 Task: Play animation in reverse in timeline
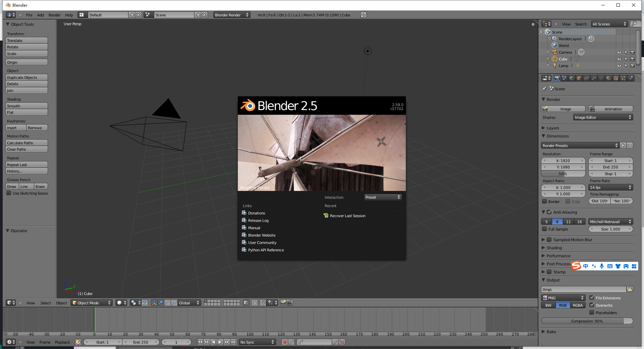[213, 342]
